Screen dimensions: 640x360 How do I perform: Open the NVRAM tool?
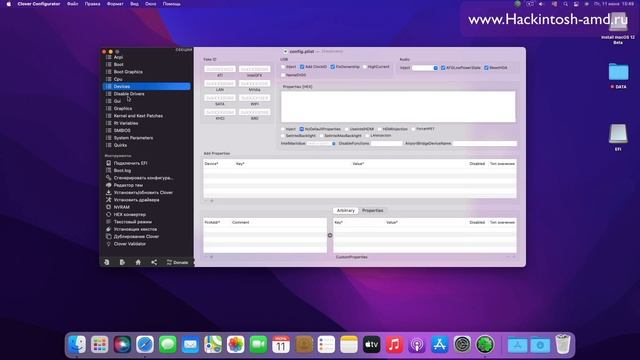tap(121, 207)
